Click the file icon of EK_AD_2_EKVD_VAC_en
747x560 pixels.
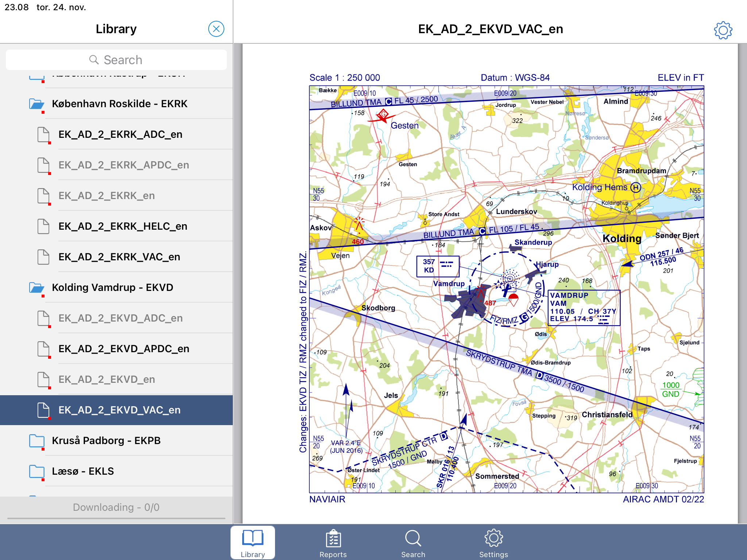(43, 410)
